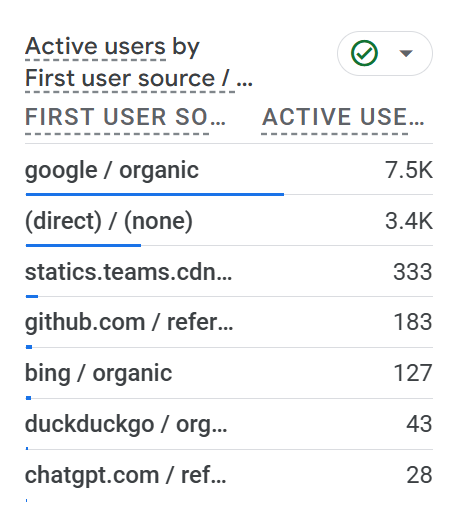
Task: Click the 3.4K active users value
Action: pos(409,221)
